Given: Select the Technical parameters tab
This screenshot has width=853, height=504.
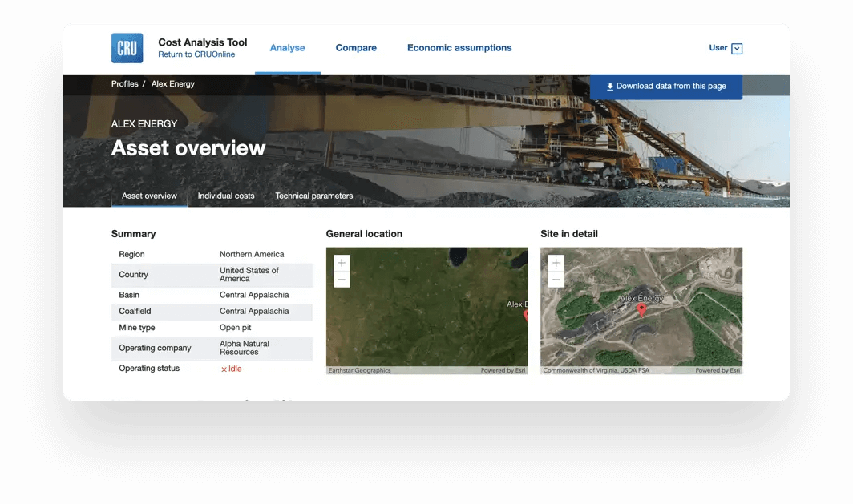Looking at the screenshot, I should click(313, 196).
